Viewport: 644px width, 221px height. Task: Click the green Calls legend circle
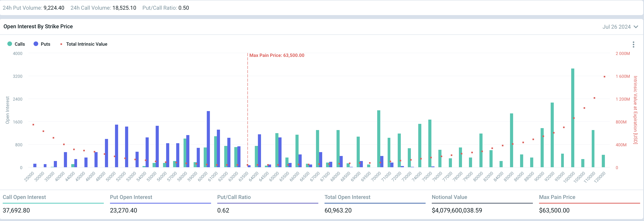[10, 44]
